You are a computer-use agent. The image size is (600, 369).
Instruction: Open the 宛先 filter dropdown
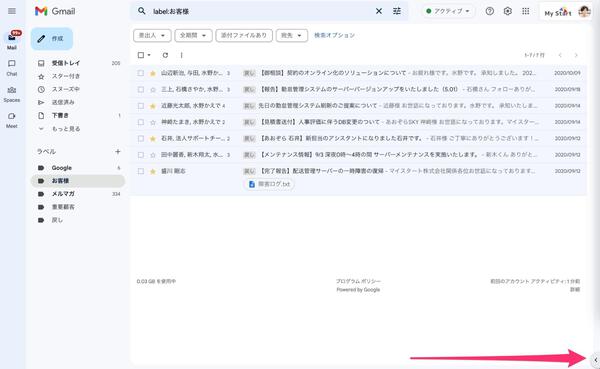pyautogui.click(x=292, y=35)
